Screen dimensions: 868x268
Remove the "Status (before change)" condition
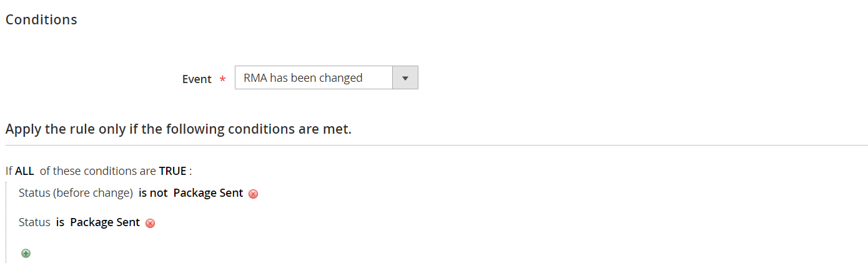coord(253,194)
